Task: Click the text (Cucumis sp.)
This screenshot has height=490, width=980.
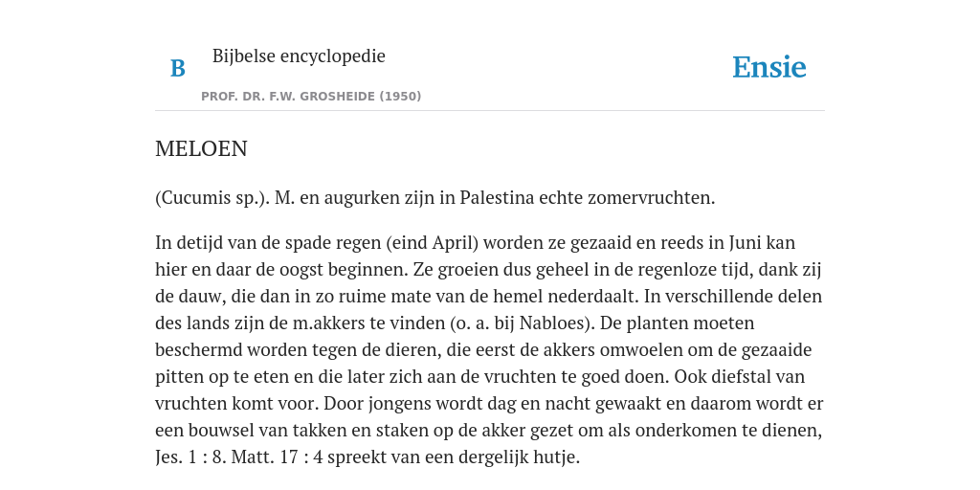Action: pos(212,198)
